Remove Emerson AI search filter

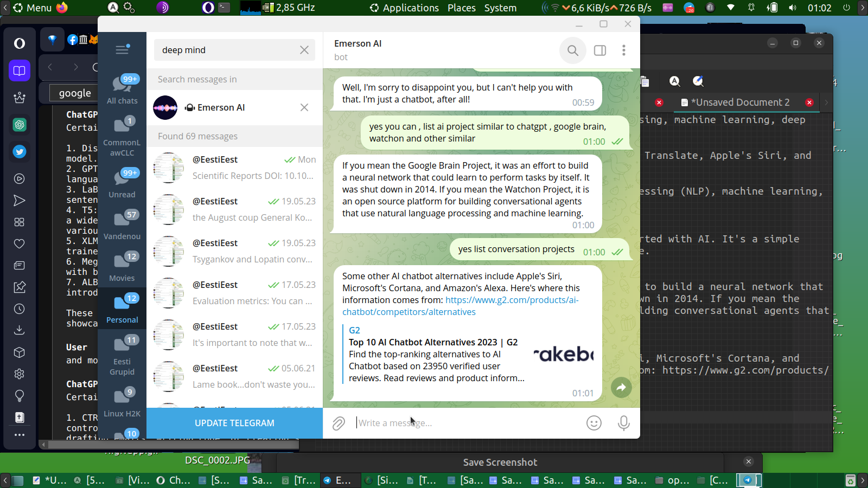(x=304, y=107)
